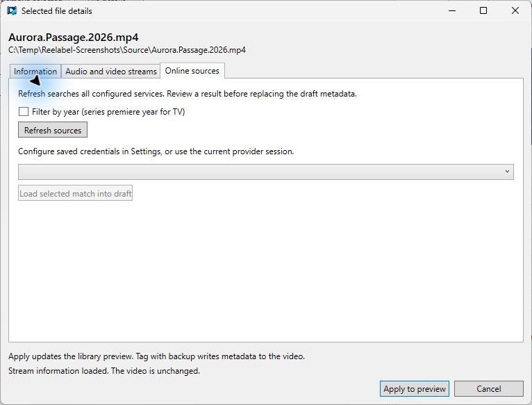Click Load selected match into draft
Image resolution: width=532 pixels, height=405 pixels.
point(75,193)
